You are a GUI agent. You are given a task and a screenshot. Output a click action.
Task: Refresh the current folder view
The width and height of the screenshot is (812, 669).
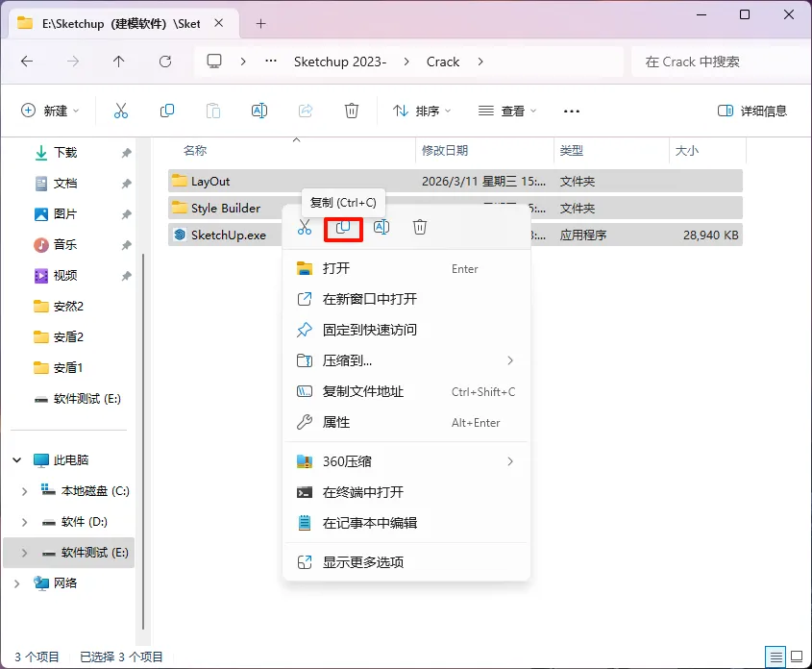(x=165, y=62)
